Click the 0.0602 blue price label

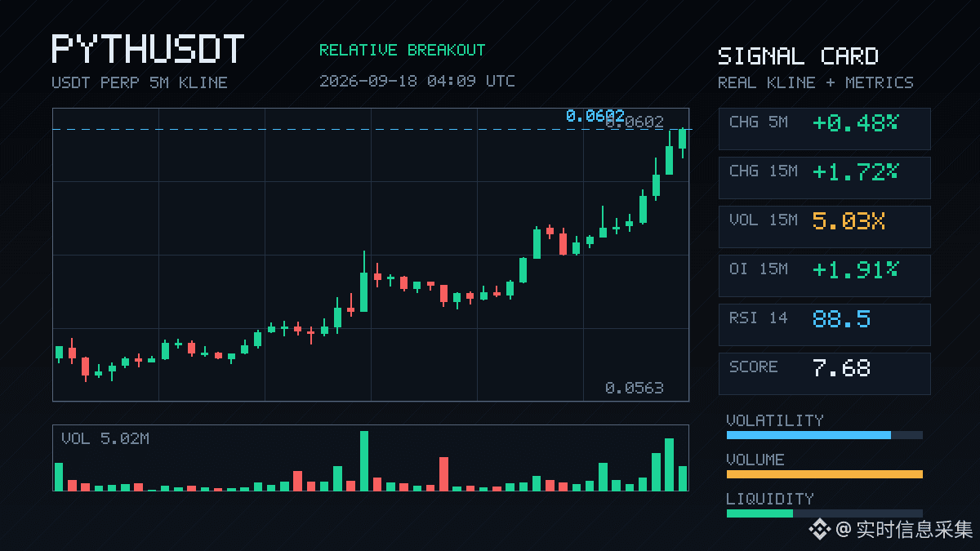coord(595,116)
